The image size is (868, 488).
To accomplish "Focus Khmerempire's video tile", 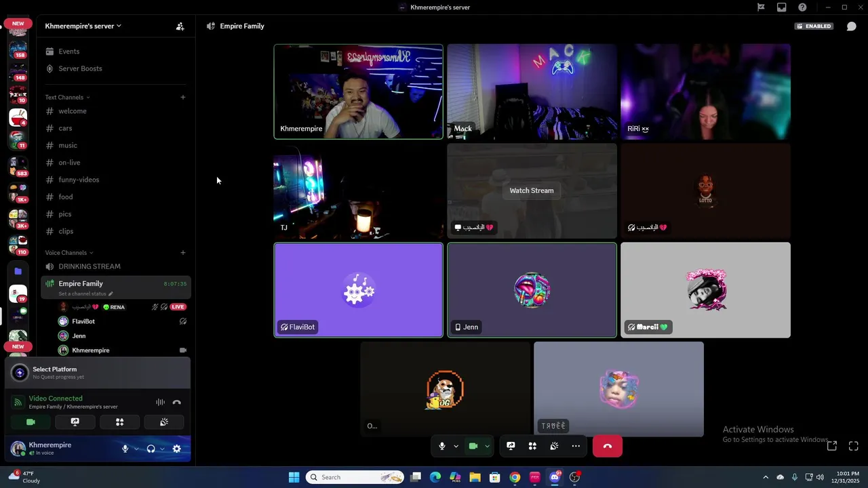I will tap(358, 91).
